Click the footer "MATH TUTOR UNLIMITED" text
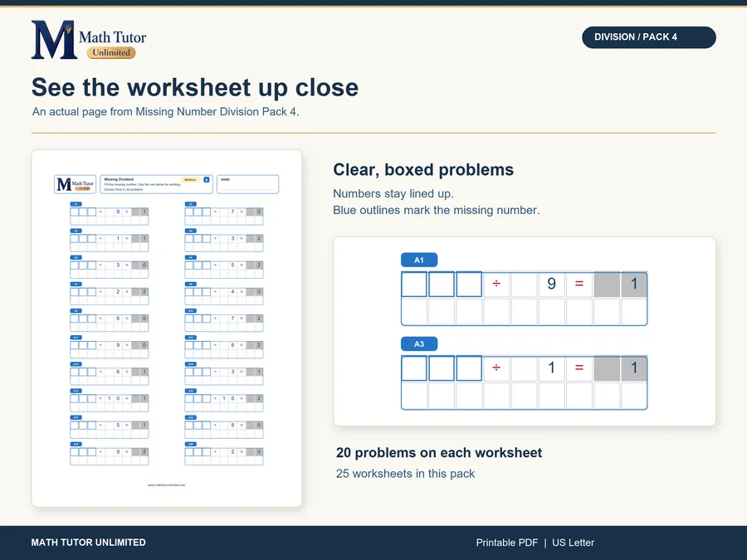 click(89, 543)
